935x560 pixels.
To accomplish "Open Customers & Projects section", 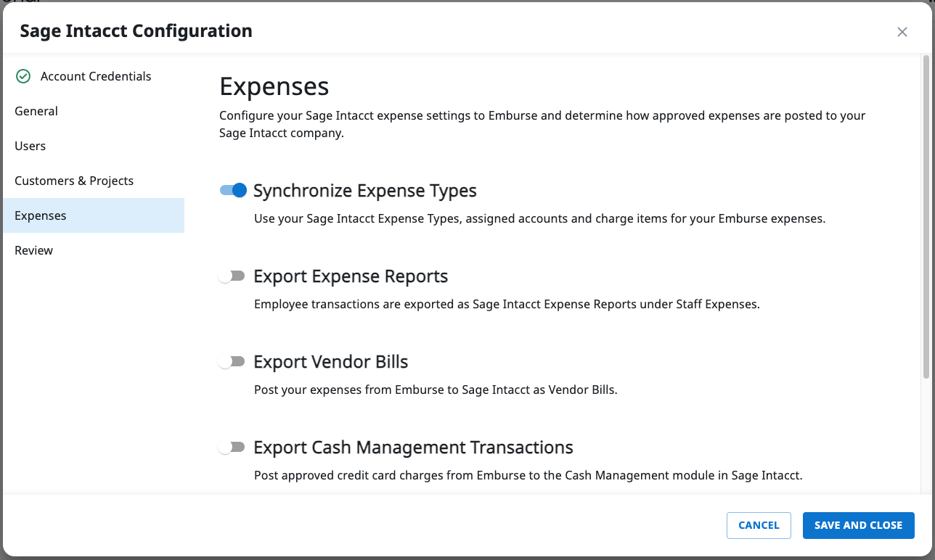I will click(x=94, y=181).
